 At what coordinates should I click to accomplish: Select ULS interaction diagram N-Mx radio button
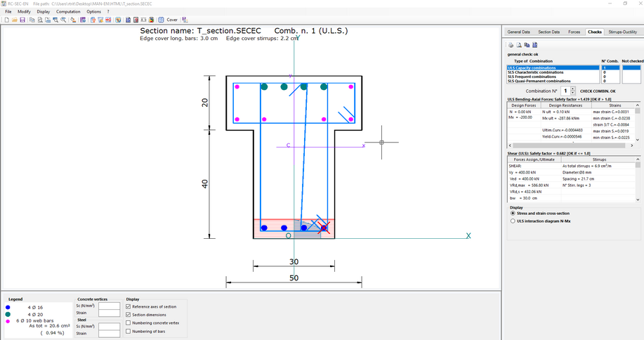point(513,221)
